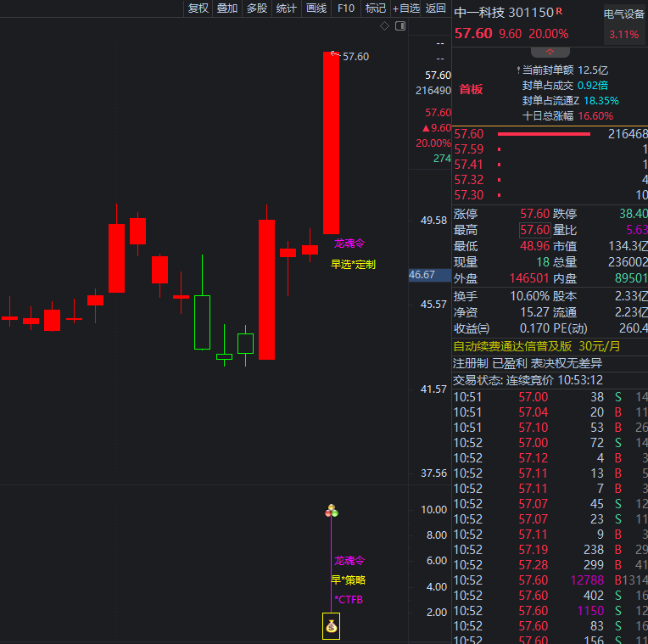Click the 首板 first limit-up label
Viewport: 648px width, 644px height.
point(471,89)
